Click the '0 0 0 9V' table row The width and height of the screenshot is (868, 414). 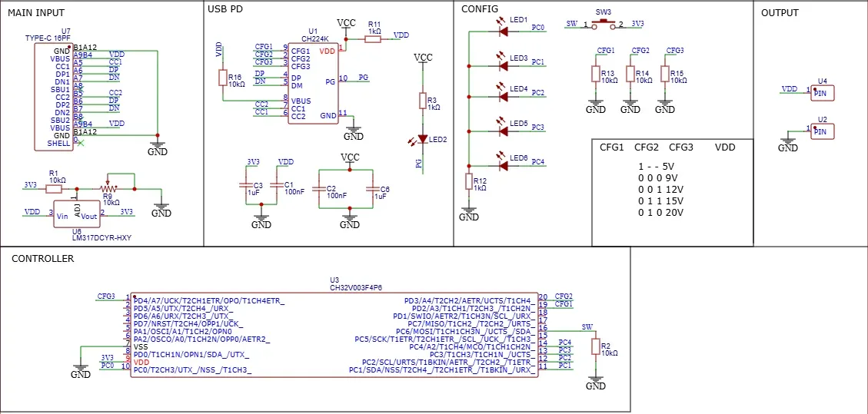[657, 178]
